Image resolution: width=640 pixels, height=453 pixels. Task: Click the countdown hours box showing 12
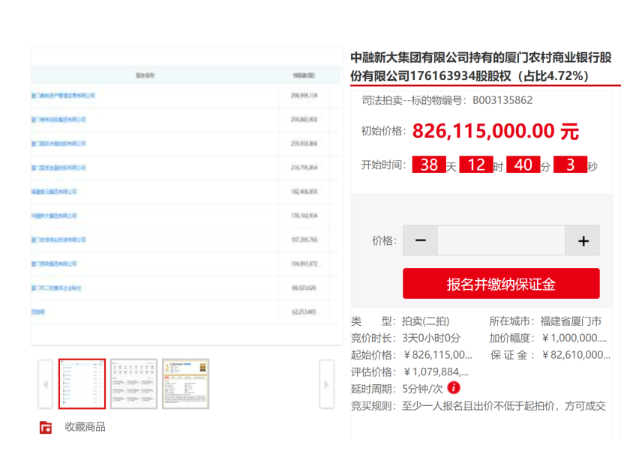[476, 164]
